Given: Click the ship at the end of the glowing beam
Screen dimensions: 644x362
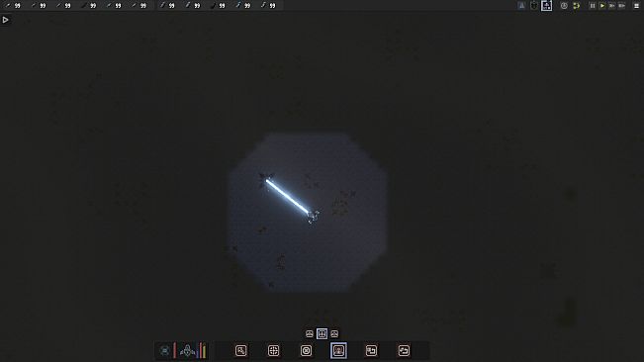Looking at the screenshot, I should 313,217.
